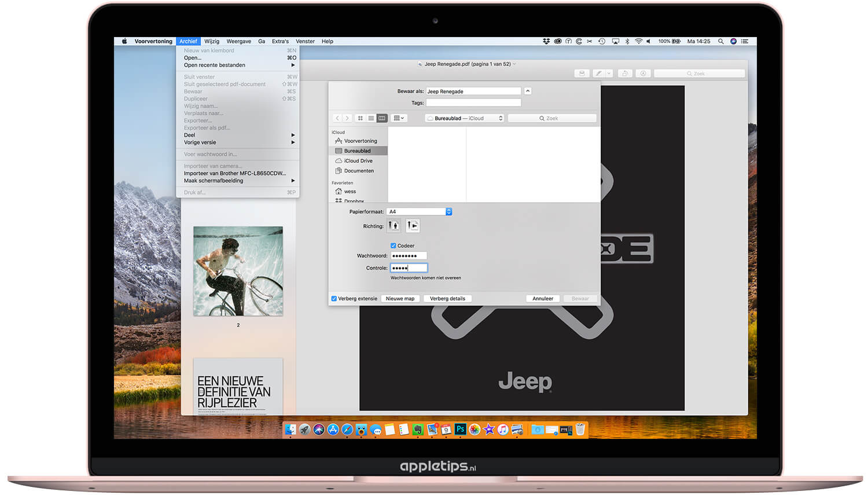Viewport: 868px width, 495px height.
Task: Click Dropbox icon in menu bar
Action: (547, 41)
